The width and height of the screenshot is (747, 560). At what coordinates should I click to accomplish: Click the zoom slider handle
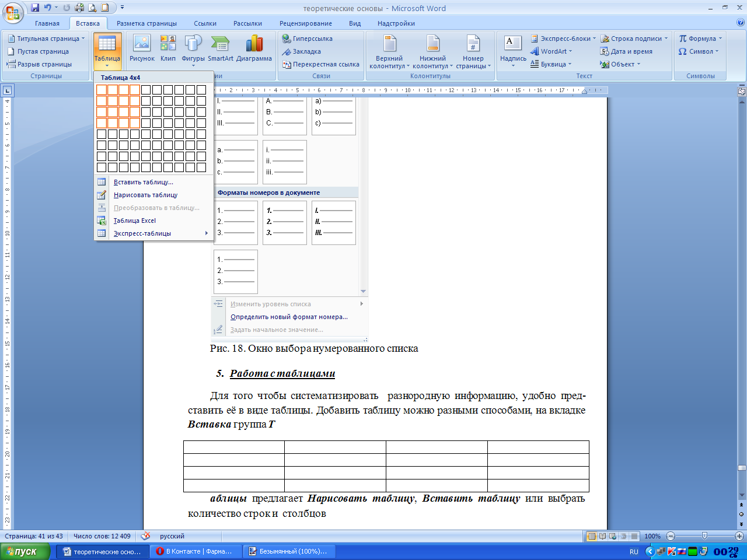click(704, 536)
